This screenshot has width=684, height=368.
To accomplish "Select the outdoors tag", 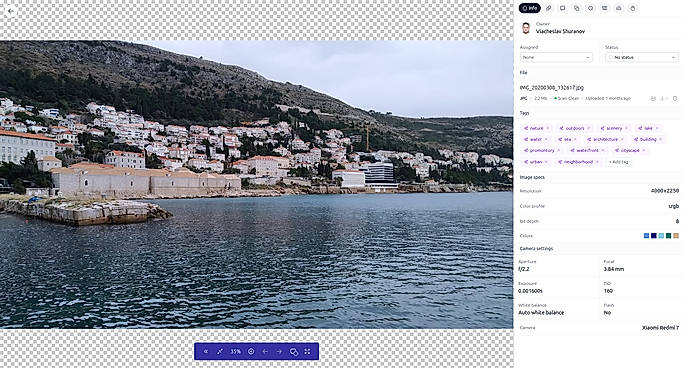I will [575, 128].
